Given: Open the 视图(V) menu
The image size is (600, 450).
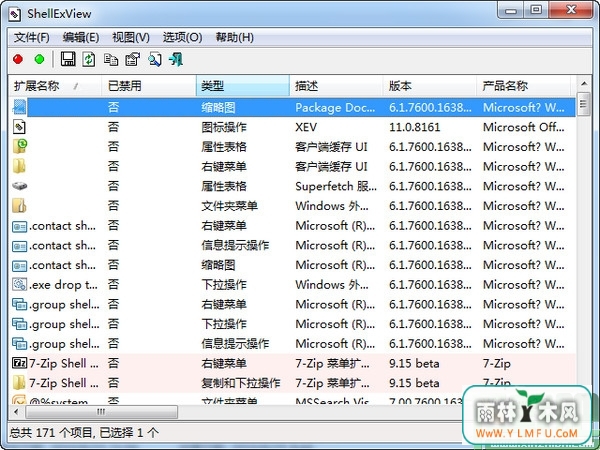Looking at the screenshot, I should click(x=131, y=38).
